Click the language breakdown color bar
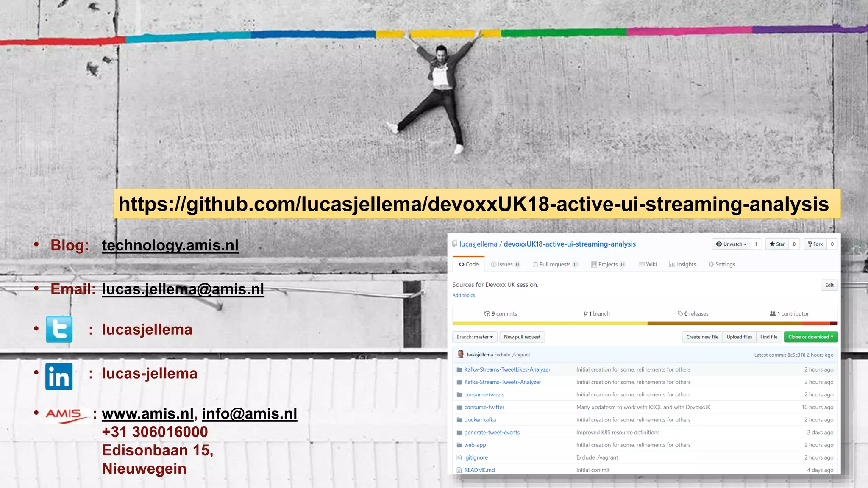The width and height of the screenshot is (868, 488). click(x=645, y=323)
